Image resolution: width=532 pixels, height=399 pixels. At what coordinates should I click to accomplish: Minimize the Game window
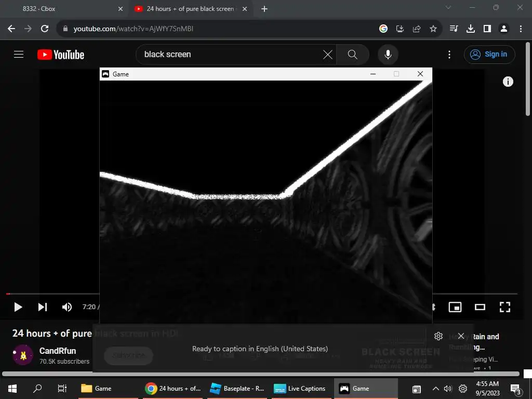tap(373, 74)
